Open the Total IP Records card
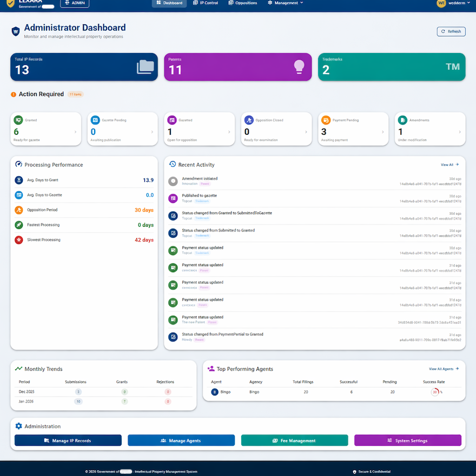The image size is (476, 476). pyautogui.click(x=84, y=67)
